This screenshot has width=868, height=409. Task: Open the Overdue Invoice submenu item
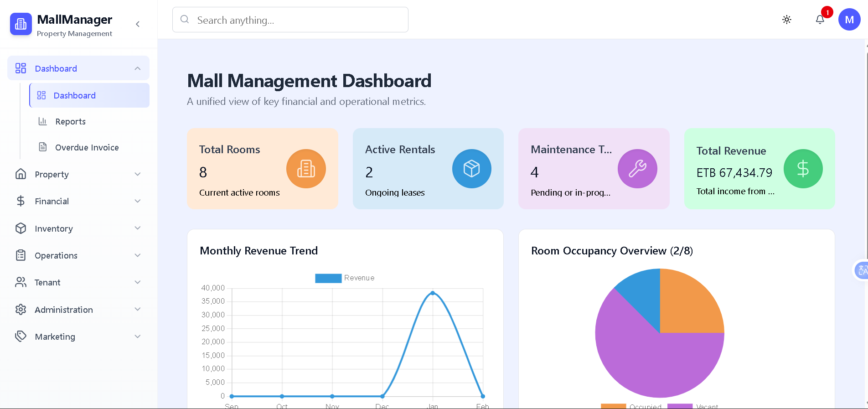[87, 148]
